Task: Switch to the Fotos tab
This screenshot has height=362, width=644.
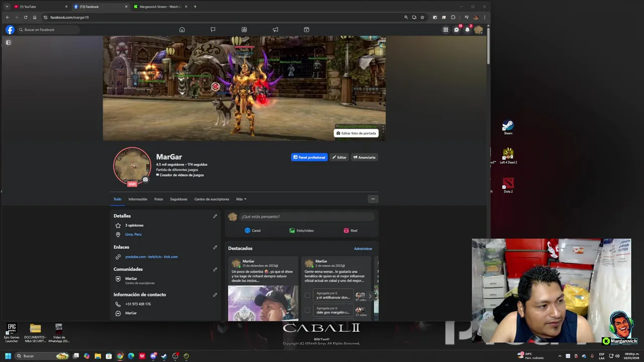Action: (158, 199)
